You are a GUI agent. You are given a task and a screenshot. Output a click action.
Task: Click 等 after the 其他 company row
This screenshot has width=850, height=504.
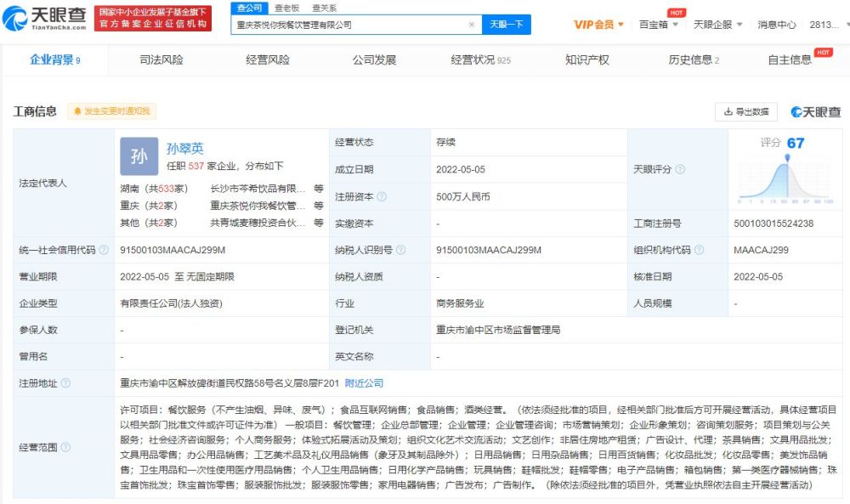tap(318, 222)
